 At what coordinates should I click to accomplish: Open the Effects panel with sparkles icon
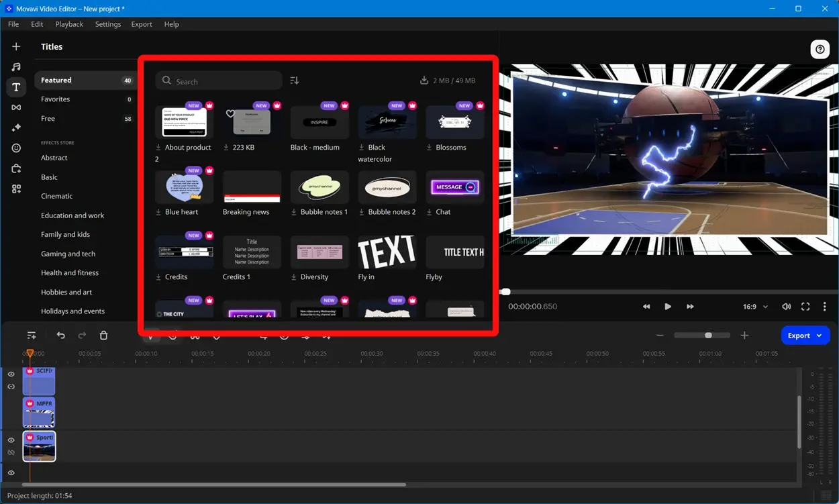click(16, 128)
